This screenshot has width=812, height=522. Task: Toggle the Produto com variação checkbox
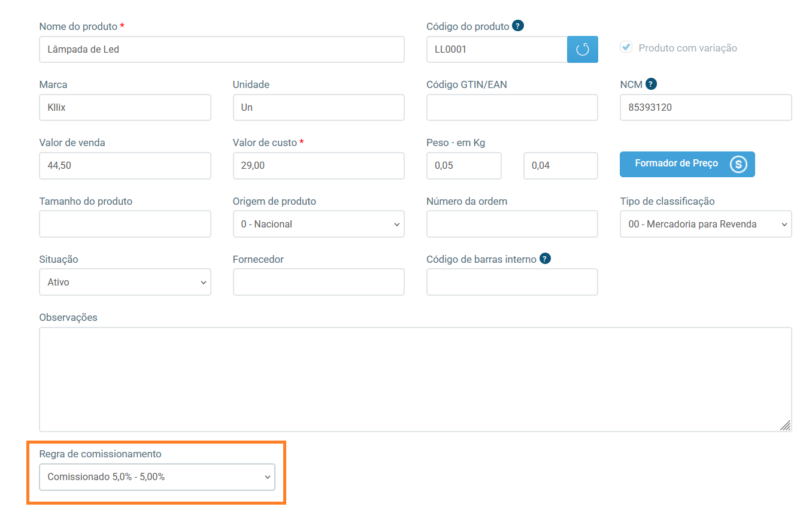[x=626, y=47]
